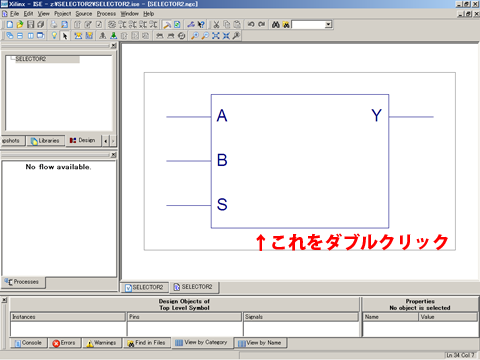
Task: Click the Cut scissors icon
Action: [216, 24]
